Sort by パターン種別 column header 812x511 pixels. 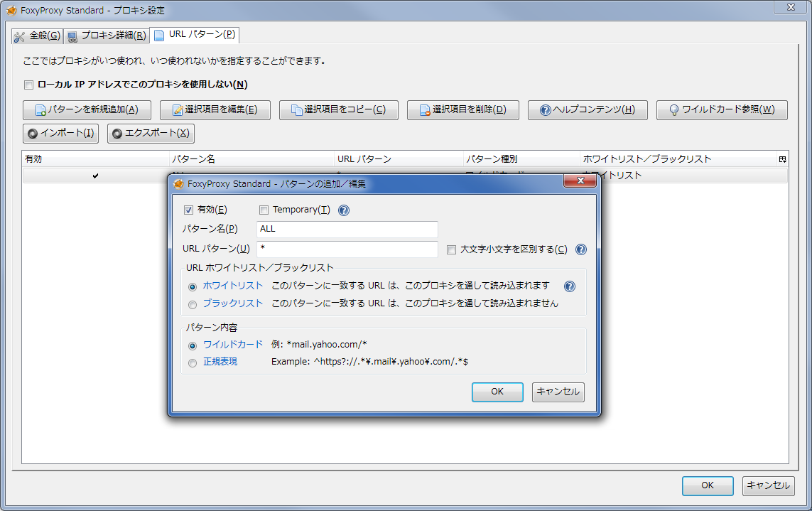pos(521,159)
